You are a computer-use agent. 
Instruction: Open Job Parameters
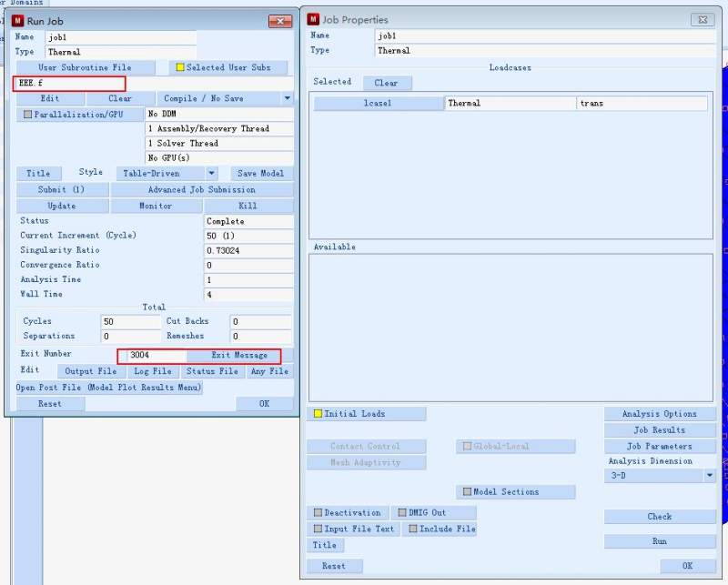click(660, 447)
